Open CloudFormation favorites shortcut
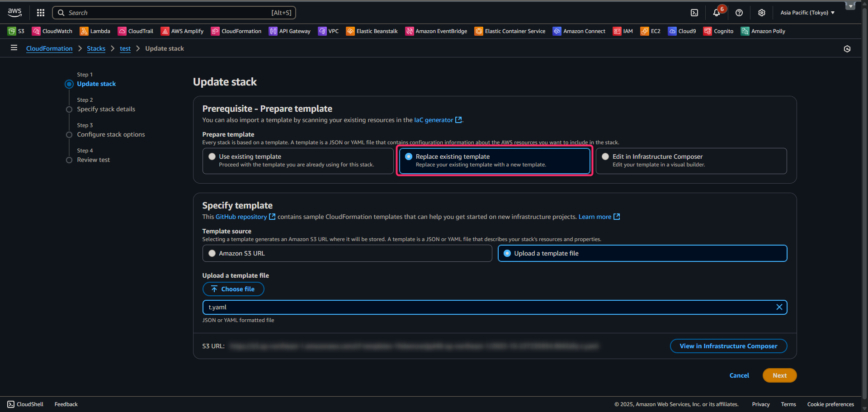The image size is (868, 412). [236, 31]
